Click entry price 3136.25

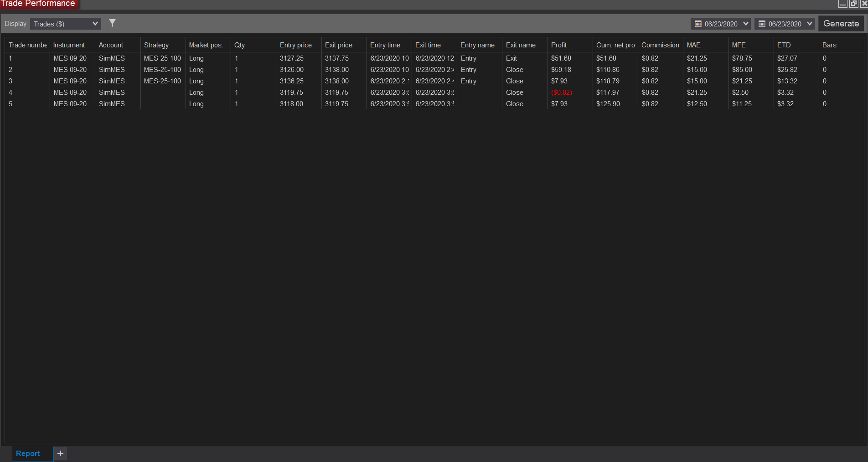(292, 81)
